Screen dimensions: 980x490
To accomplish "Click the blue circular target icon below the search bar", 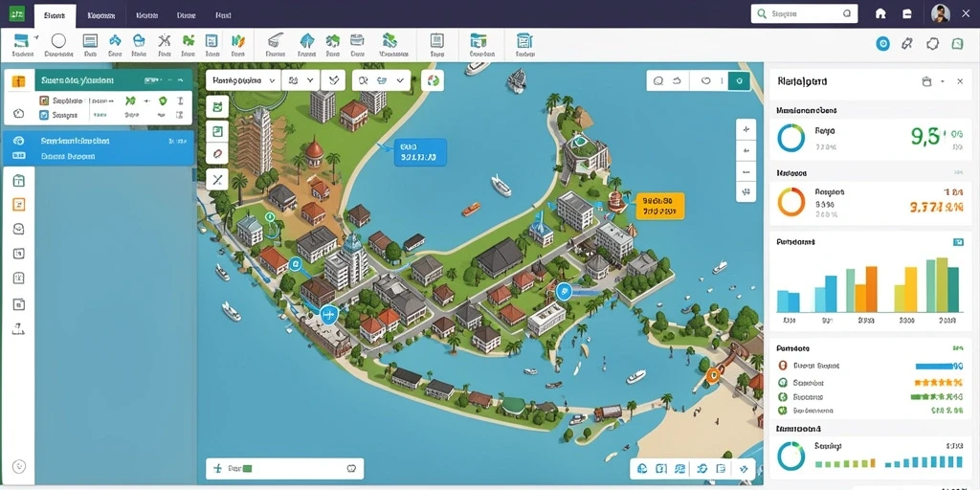I will [882, 43].
